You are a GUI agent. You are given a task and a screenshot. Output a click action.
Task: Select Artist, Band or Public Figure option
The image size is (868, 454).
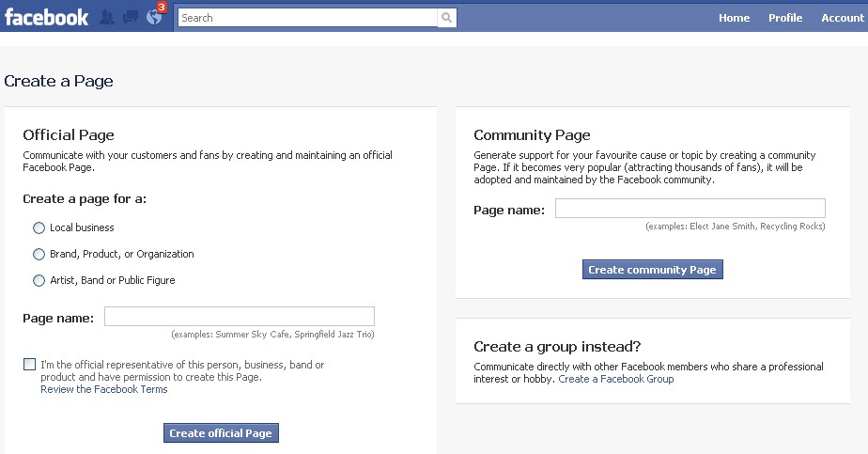click(39, 280)
